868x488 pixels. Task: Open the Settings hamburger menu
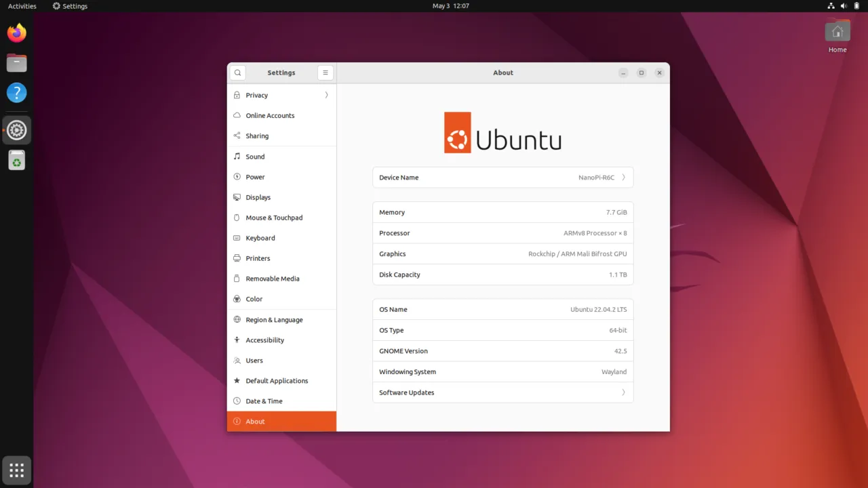[x=325, y=73]
